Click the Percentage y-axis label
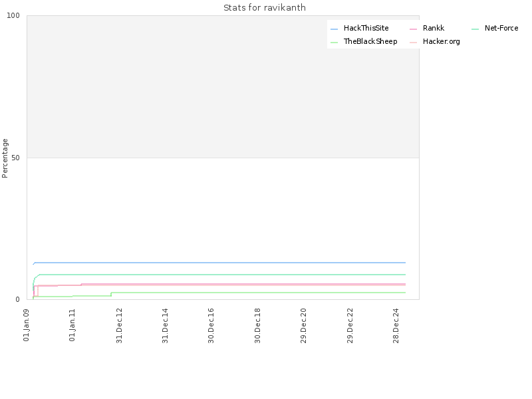 click(x=5, y=158)
